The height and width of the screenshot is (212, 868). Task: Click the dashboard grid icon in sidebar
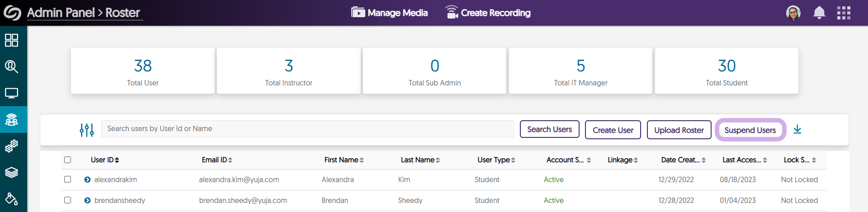coord(11,40)
